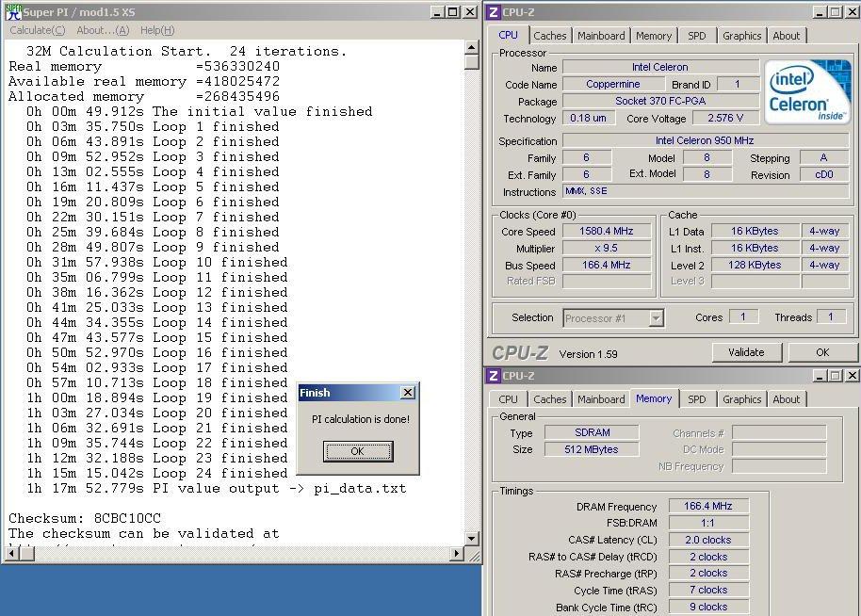This screenshot has width=861, height=616.
Task: Select Caches tab in lower CPU-Z window
Action: [549, 399]
